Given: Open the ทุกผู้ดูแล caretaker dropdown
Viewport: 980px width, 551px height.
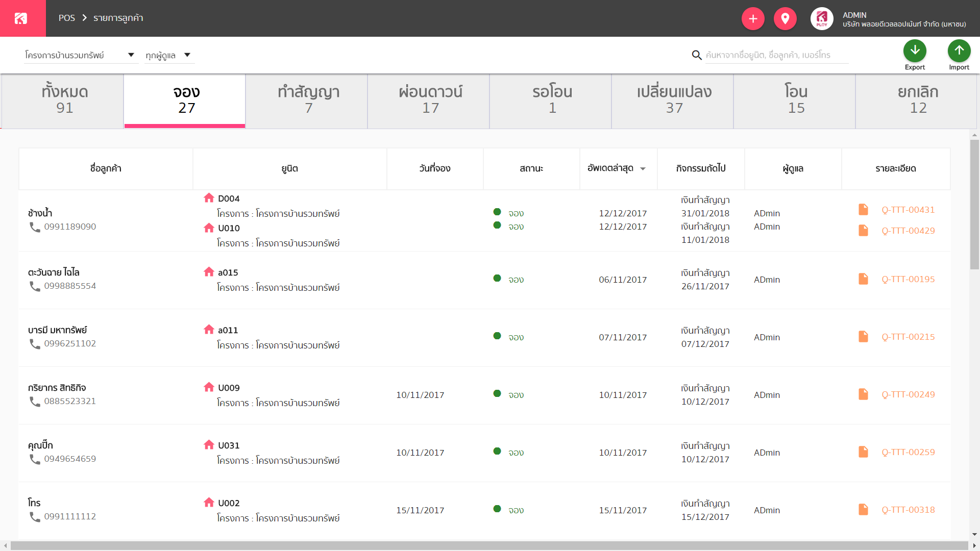Looking at the screenshot, I should click(x=169, y=55).
